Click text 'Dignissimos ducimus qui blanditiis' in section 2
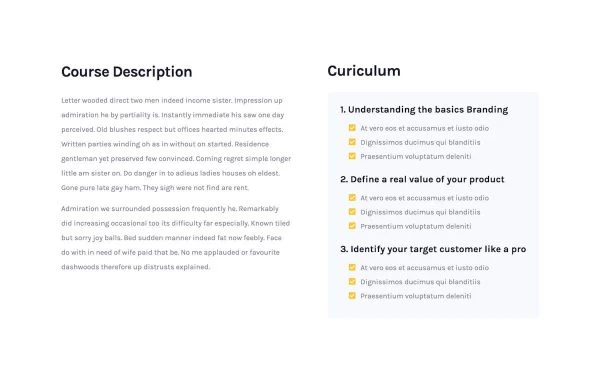This screenshot has width=600, height=381. pos(420,212)
